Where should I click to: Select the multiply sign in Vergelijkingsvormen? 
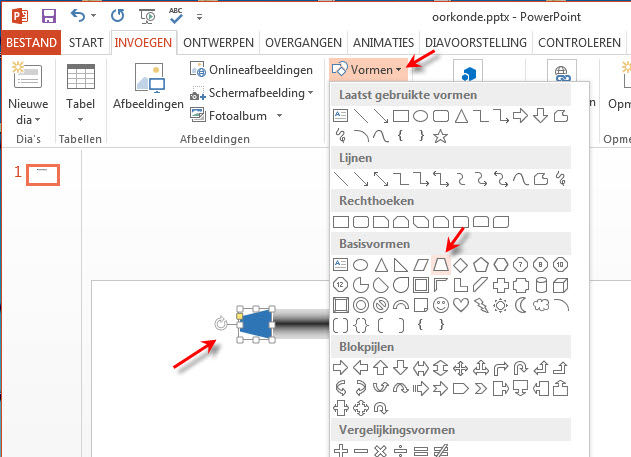[381, 451]
